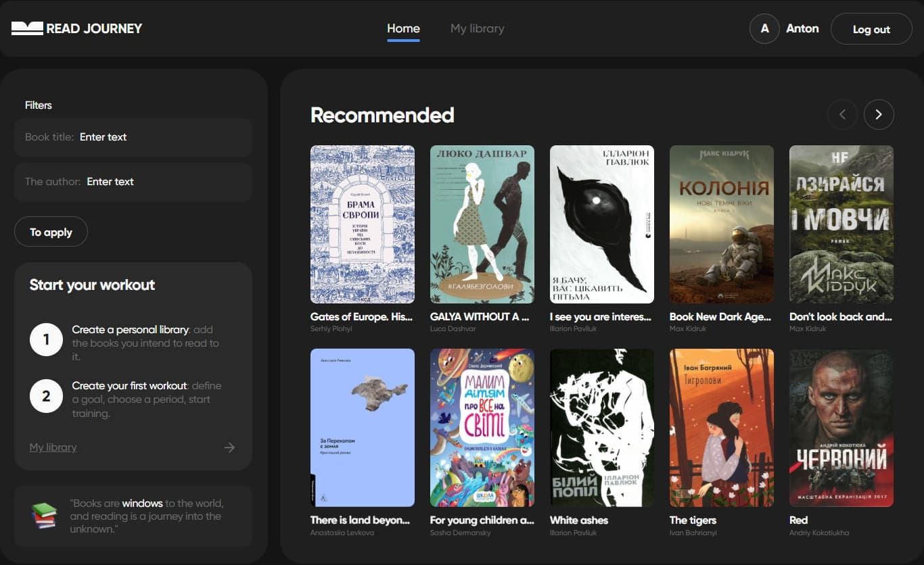Click the To apply button
The height and width of the screenshot is (565, 924).
tap(51, 232)
